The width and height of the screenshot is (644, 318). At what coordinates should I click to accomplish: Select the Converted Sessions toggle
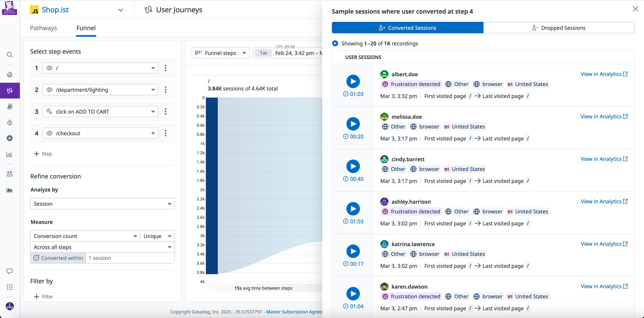tap(407, 28)
